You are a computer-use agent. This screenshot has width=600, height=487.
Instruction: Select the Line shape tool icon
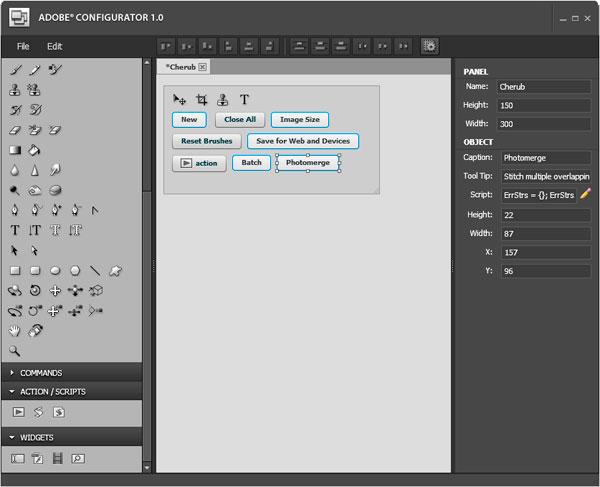point(95,271)
